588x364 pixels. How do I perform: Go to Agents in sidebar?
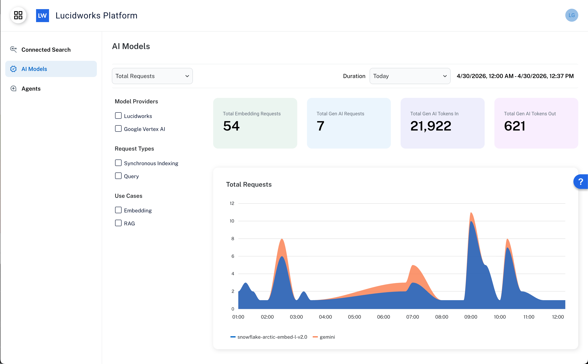[51, 89]
